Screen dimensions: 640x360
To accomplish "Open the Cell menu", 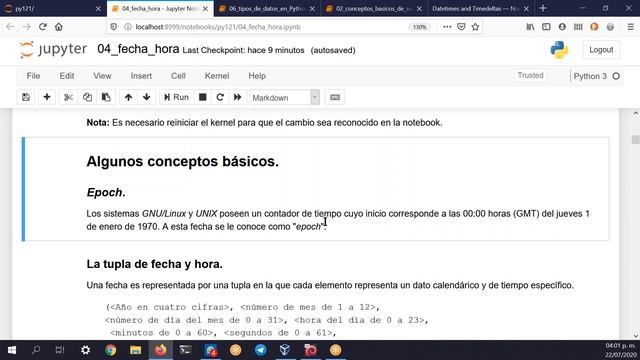I will (x=178, y=76).
